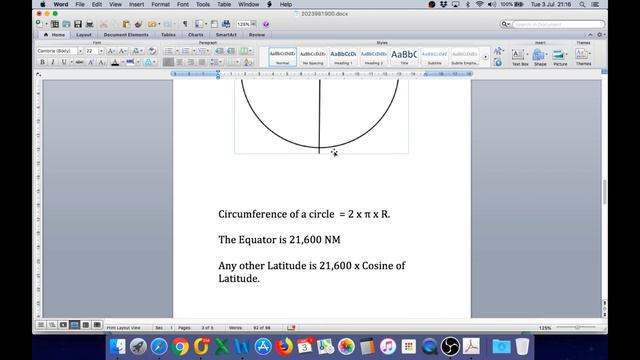This screenshot has height=360, width=640.
Task: Click the Clear Formatting eraser icon
Action: point(152,51)
